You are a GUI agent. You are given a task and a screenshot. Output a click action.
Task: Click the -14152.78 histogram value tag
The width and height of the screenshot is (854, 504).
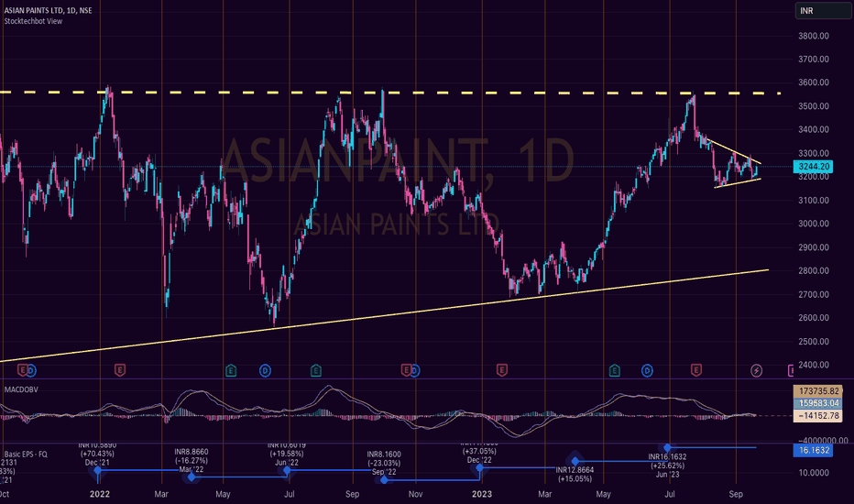[x=818, y=416]
